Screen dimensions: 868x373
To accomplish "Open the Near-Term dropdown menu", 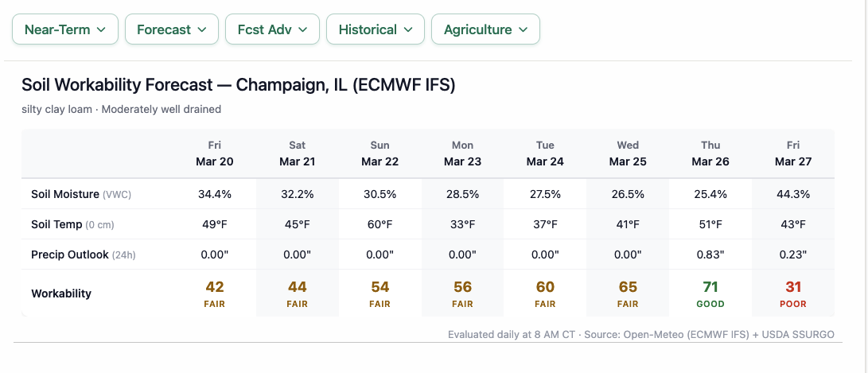I will [65, 29].
